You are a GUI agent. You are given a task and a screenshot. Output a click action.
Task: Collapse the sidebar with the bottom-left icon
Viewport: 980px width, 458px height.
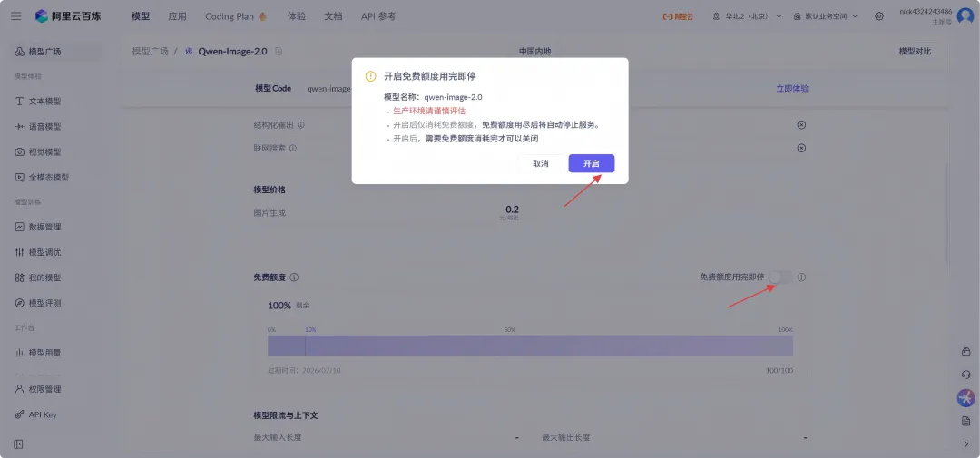point(18,444)
